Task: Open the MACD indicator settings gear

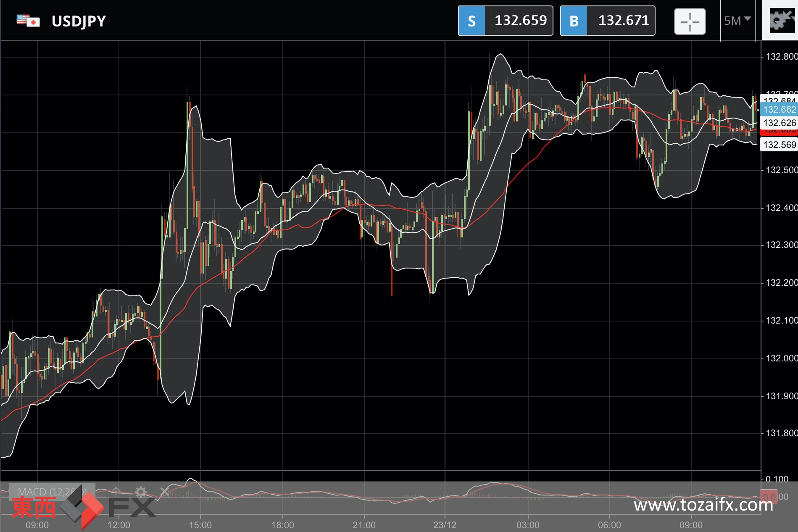Action: click(141, 492)
